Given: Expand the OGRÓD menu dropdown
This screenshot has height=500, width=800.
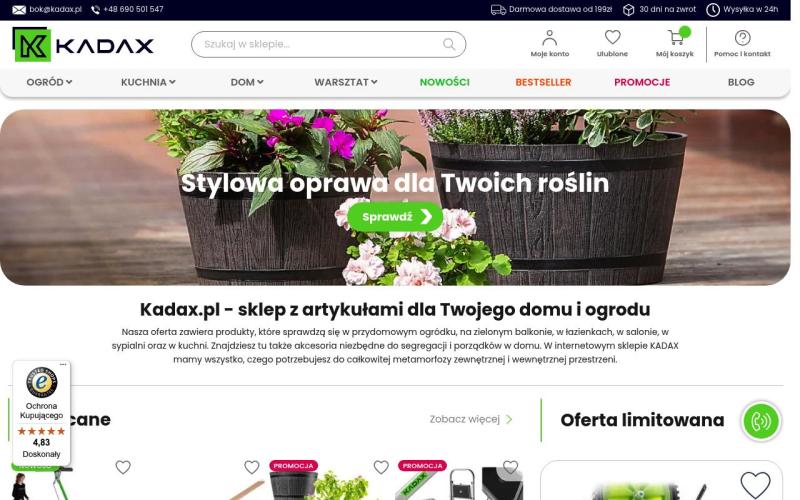Looking at the screenshot, I should [x=49, y=82].
